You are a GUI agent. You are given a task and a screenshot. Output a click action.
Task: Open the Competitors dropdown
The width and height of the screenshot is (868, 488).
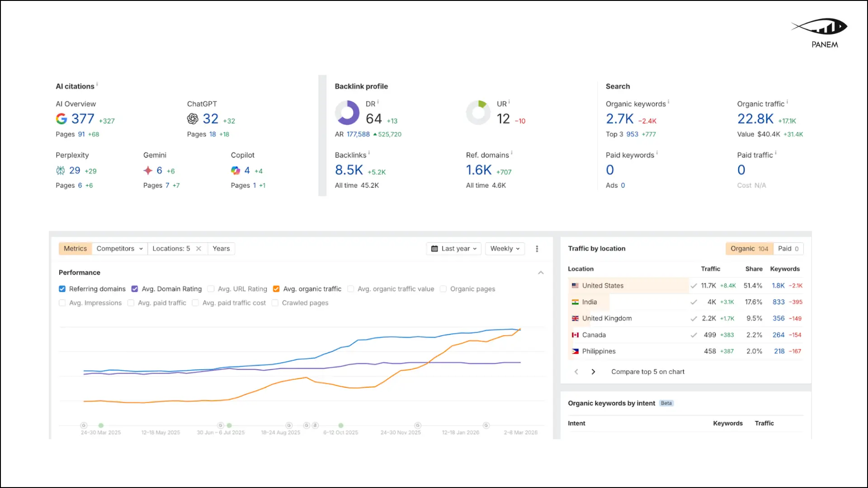point(119,249)
